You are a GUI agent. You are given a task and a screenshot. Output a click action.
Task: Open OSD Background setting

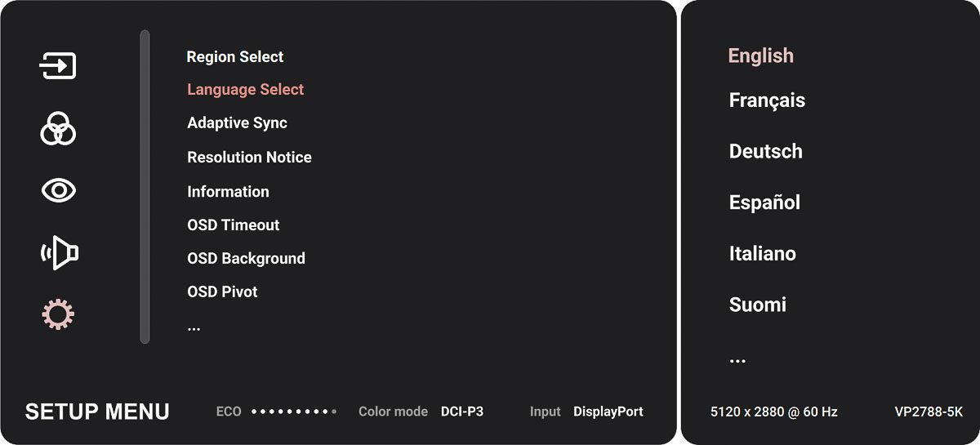tap(246, 259)
